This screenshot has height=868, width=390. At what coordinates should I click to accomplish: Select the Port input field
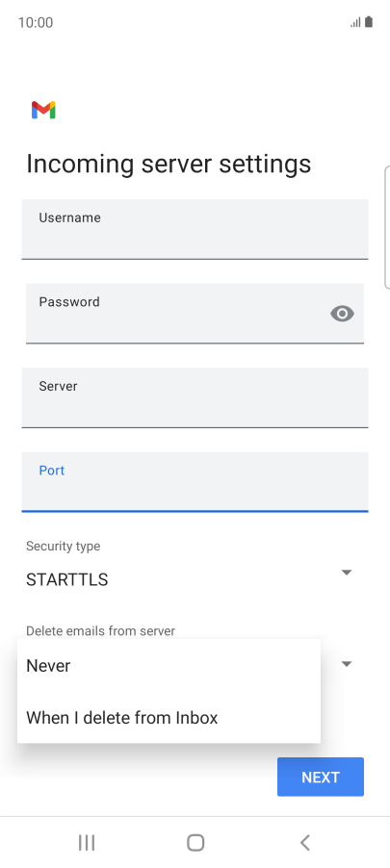195,481
